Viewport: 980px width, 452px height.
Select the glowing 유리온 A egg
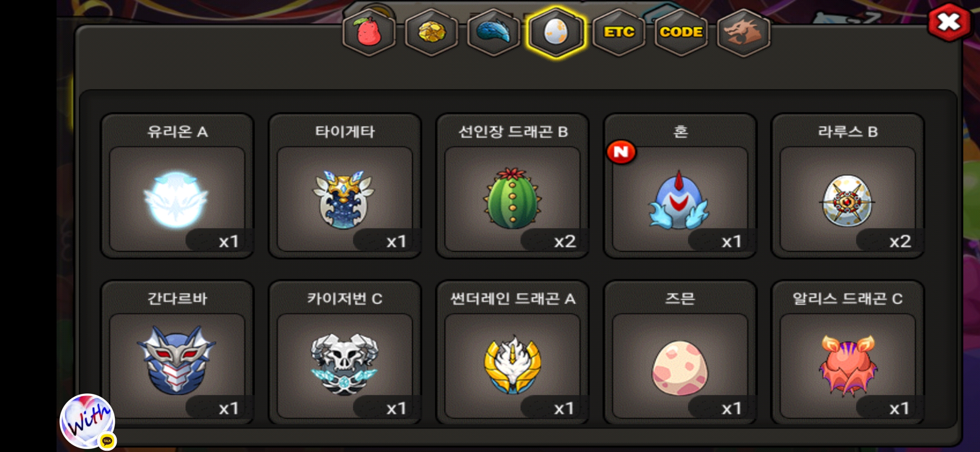pos(177,186)
